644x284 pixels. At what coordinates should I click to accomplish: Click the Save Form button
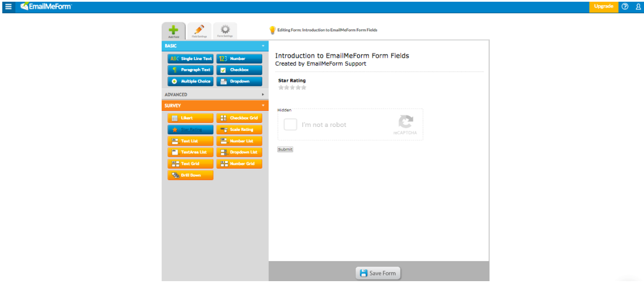click(x=378, y=273)
